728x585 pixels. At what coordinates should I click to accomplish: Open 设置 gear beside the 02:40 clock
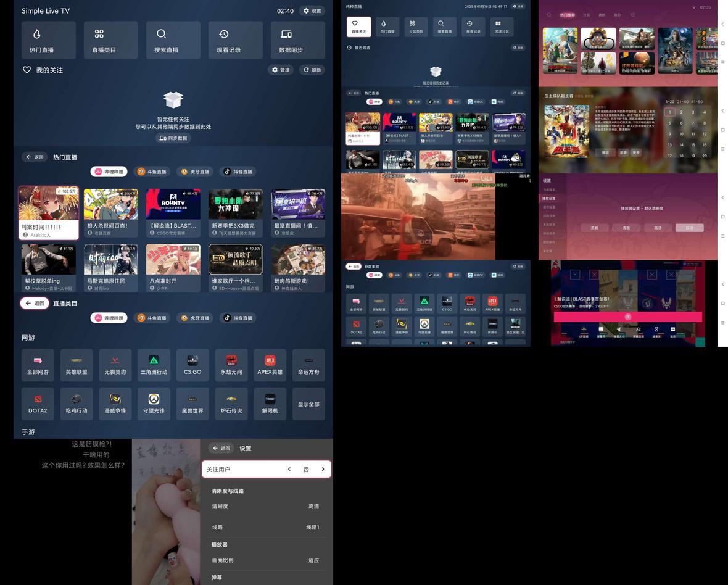312,11
